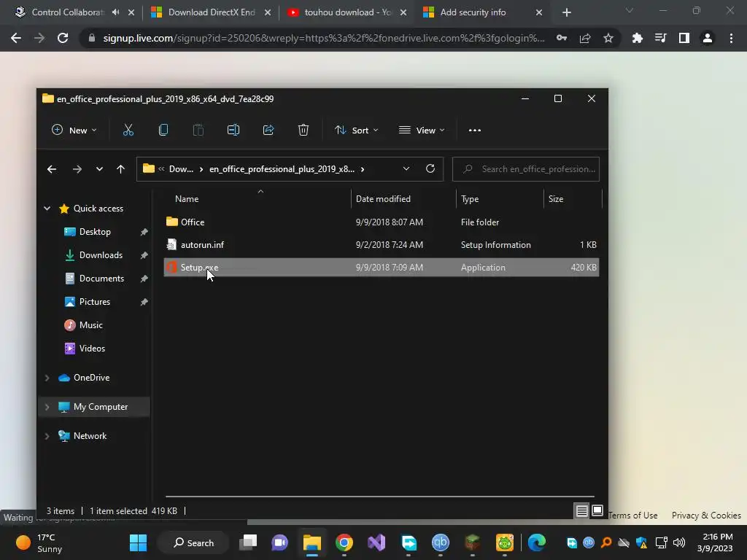Click the Copy icon in Explorer toolbar
The width and height of the screenshot is (747, 560).
pyautogui.click(x=163, y=130)
